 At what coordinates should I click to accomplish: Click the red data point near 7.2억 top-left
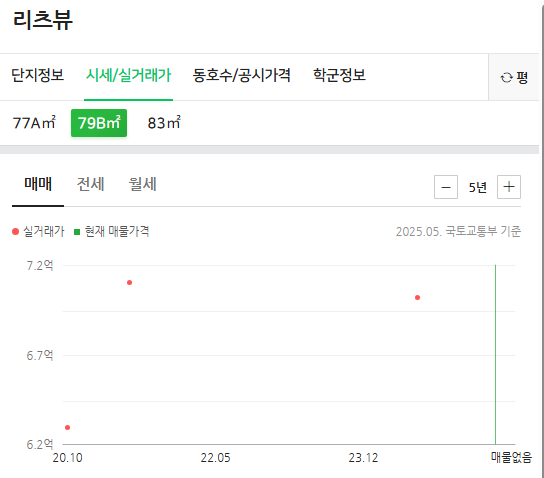tap(129, 282)
